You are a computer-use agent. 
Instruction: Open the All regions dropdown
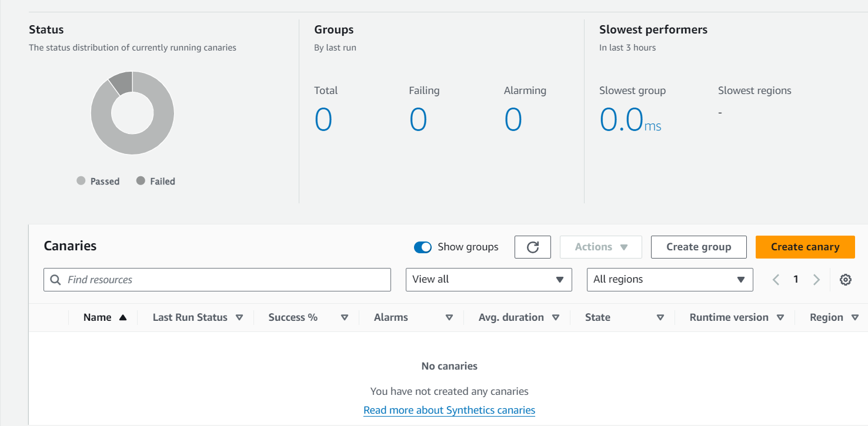click(670, 280)
